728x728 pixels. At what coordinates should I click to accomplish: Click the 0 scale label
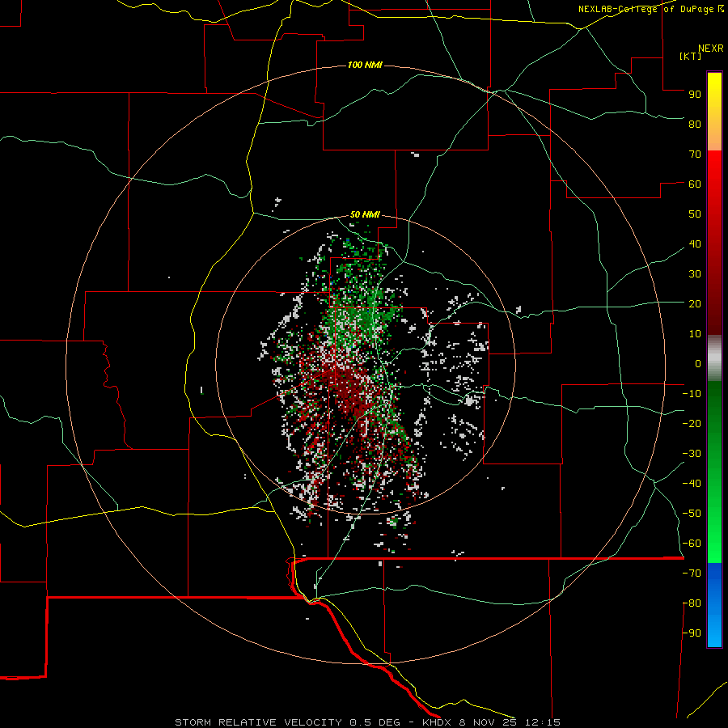point(698,363)
